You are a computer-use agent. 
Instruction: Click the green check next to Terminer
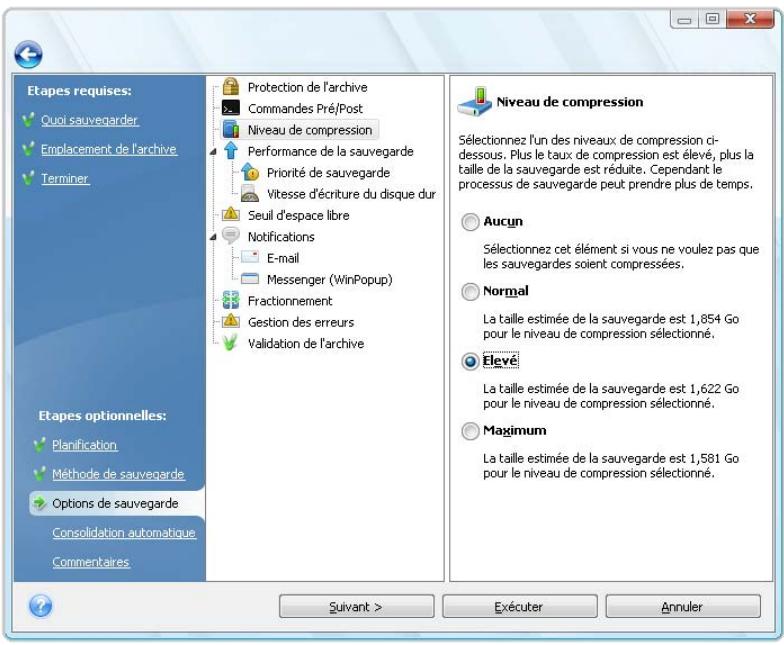pos(28,178)
